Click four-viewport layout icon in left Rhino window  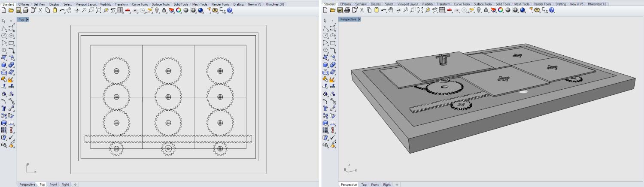point(120,10)
